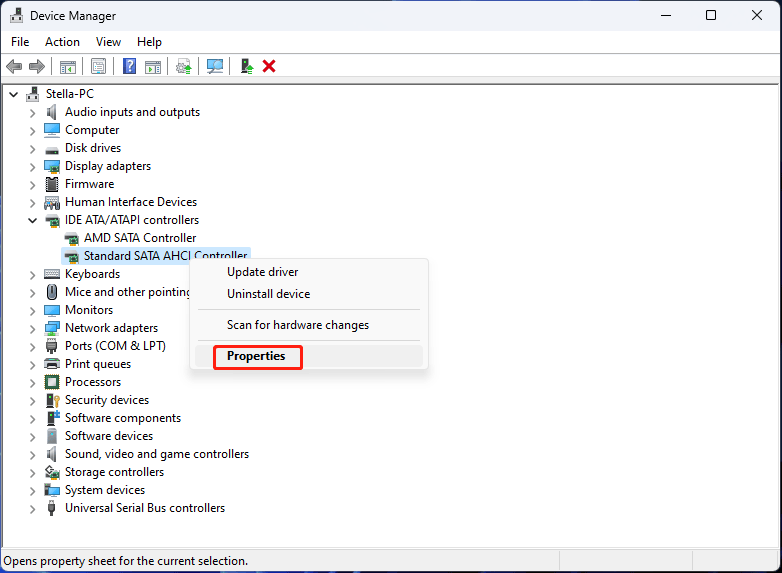Expand the Computer category chevron
Screen dimensions: 782x573
tap(32, 131)
